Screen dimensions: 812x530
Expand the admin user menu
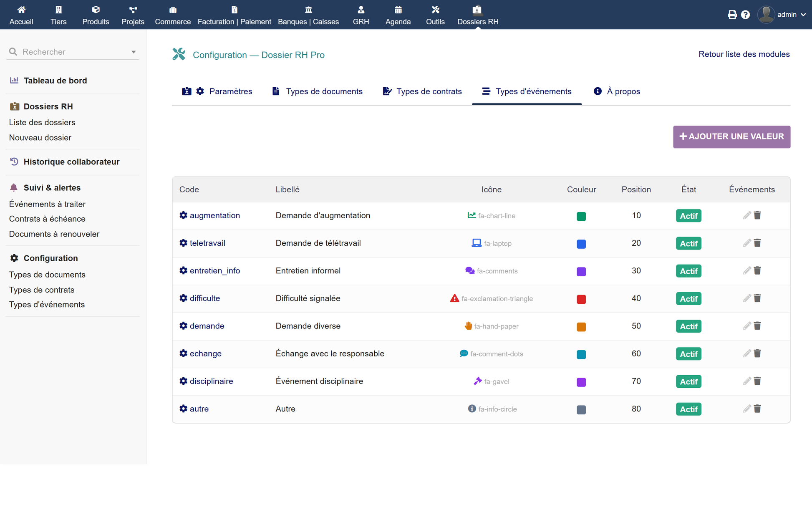click(782, 15)
